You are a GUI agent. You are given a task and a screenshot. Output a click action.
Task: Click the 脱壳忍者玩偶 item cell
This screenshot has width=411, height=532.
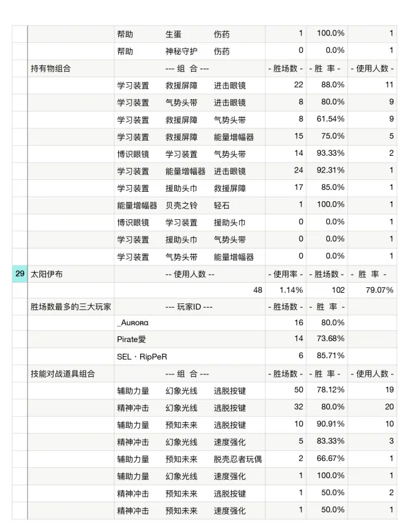[x=237, y=459]
